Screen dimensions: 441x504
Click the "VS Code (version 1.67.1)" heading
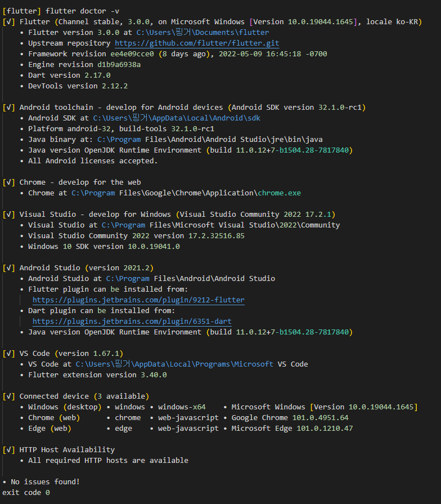pyautogui.click(x=63, y=354)
